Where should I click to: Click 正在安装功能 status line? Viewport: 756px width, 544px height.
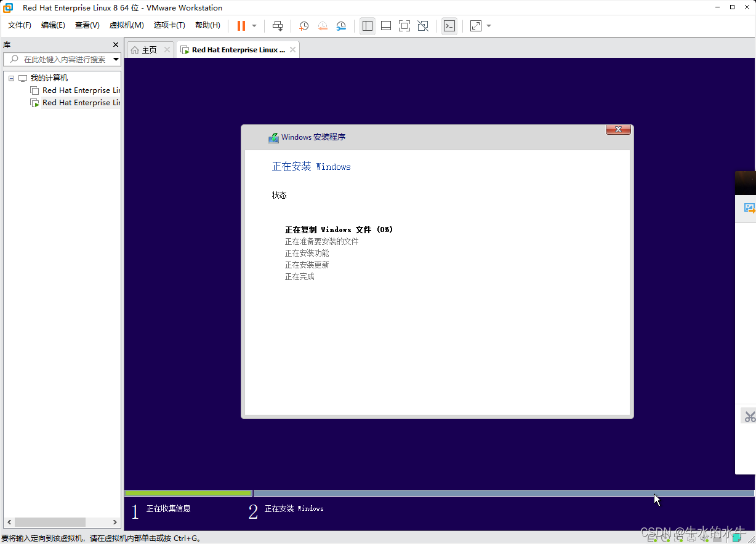point(307,253)
